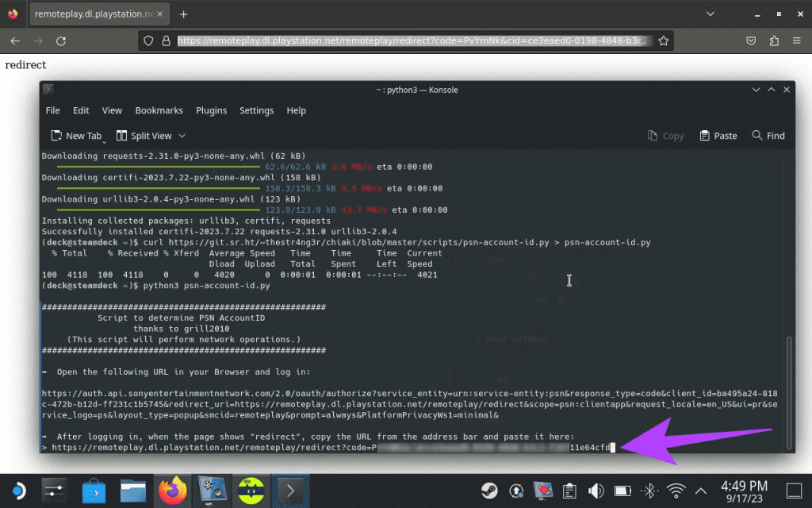This screenshot has width=812, height=508.
Task: View site shield tracking protection info
Action: click(148, 41)
